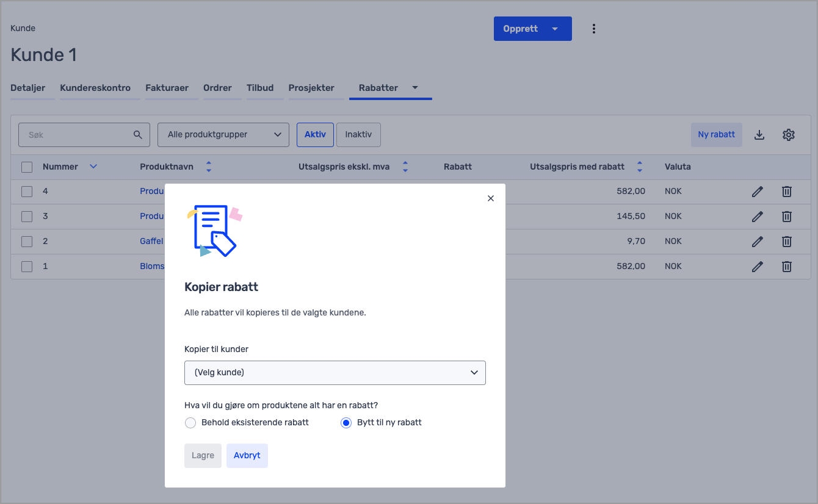Close the Kopier rabatt dialog
Viewport: 818px width, 504px height.
[x=490, y=198]
